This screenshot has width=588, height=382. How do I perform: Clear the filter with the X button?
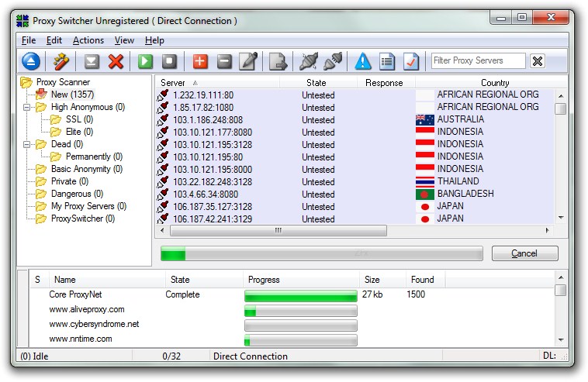click(x=538, y=60)
